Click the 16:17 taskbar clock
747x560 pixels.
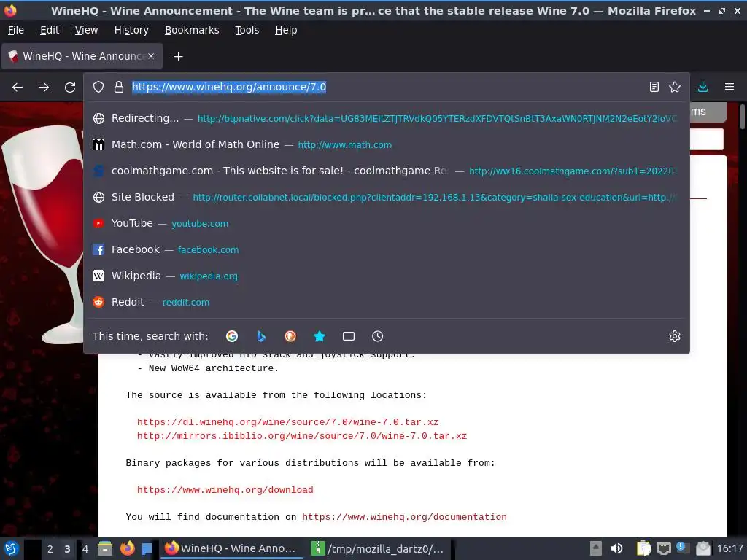click(729, 548)
